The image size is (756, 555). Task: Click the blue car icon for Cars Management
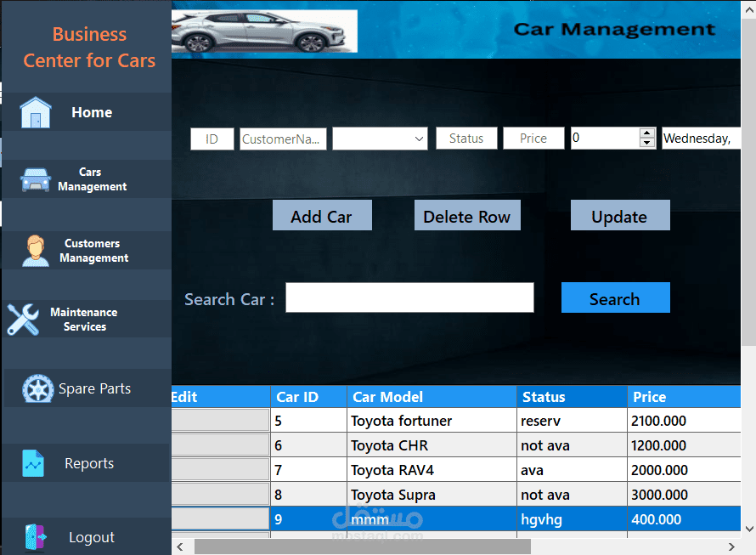click(35, 179)
